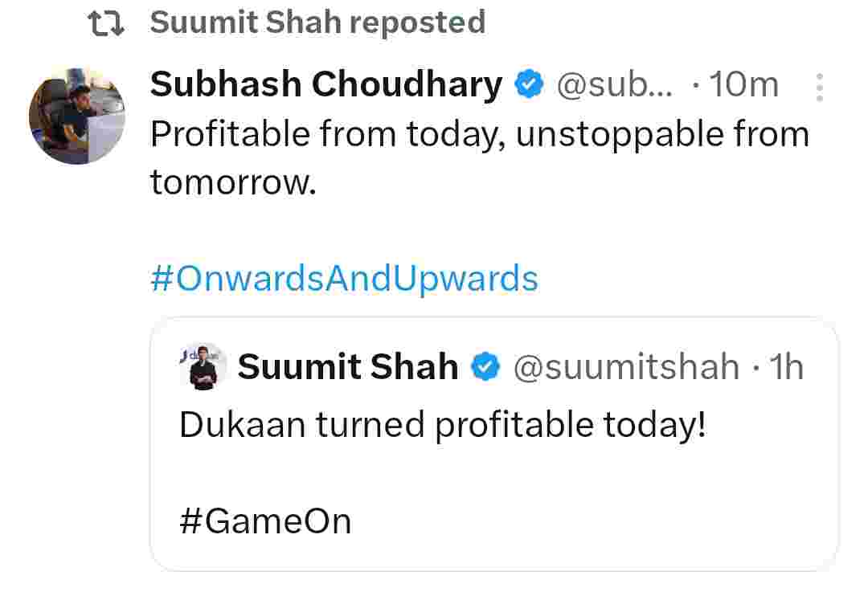Open Subhash Choudhary's profile picture
This screenshot has height=592, width=868.
[x=76, y=116]
